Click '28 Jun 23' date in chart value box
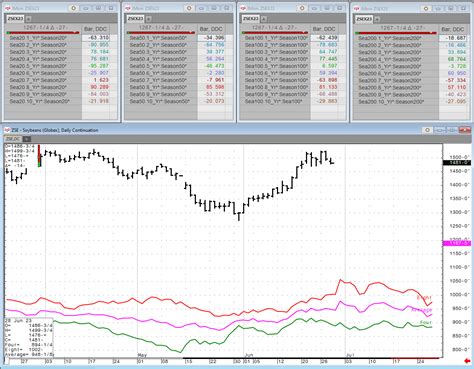This screenshot has width=474, height=369. [x=18, y=320]
